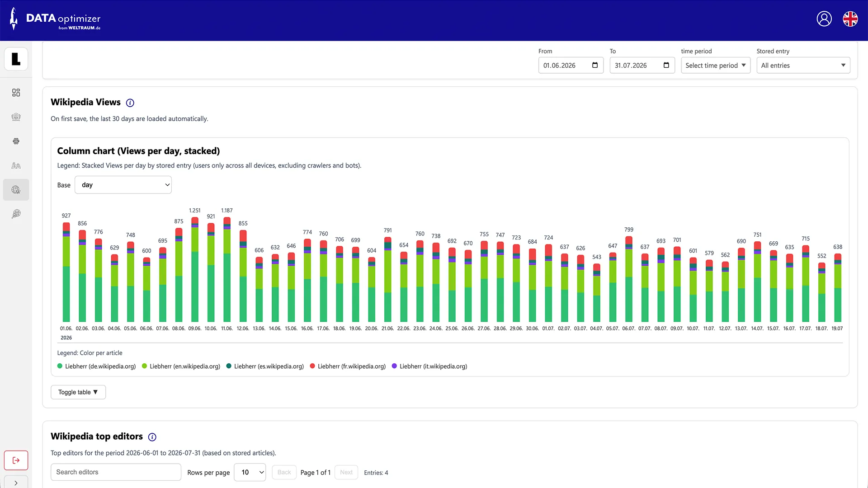The width and height of the screenshot is (868, 488).
Task: Click the 01.06. bar with value 927
Action: coord(66,272)
